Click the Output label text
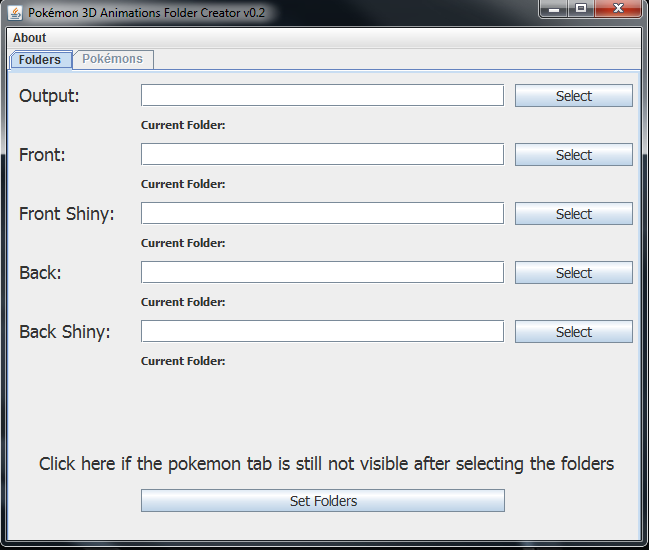 click(x=49, y=96)
